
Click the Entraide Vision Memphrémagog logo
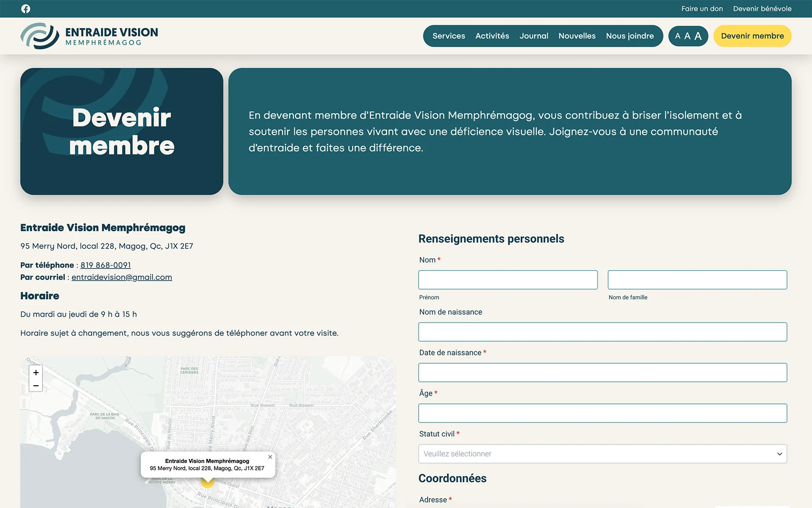pyautogui.click(x=89, y=36)
